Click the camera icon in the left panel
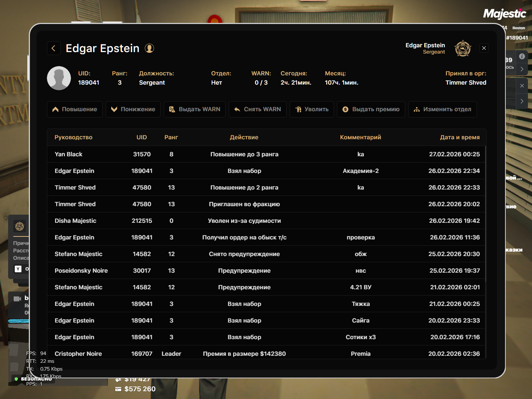The image size is (532, 399). tap(17, 299)
